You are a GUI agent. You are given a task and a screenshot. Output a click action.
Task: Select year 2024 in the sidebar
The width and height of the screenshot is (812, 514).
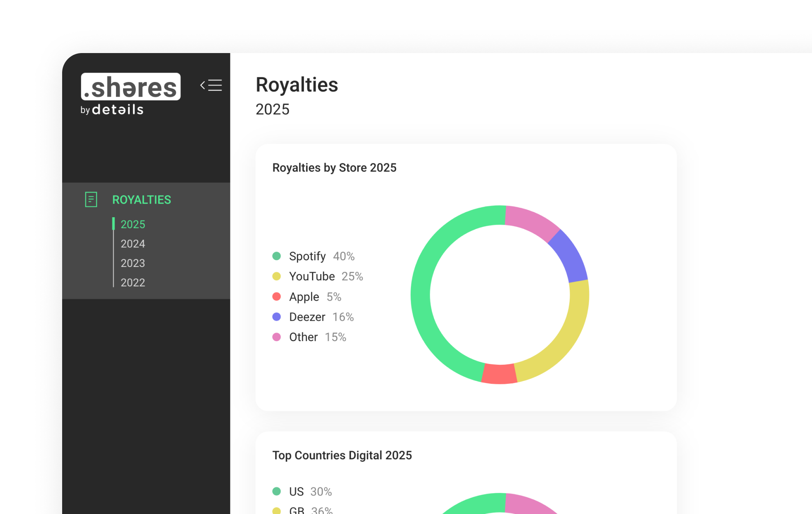pyautogui.click(x=133, y=244)
